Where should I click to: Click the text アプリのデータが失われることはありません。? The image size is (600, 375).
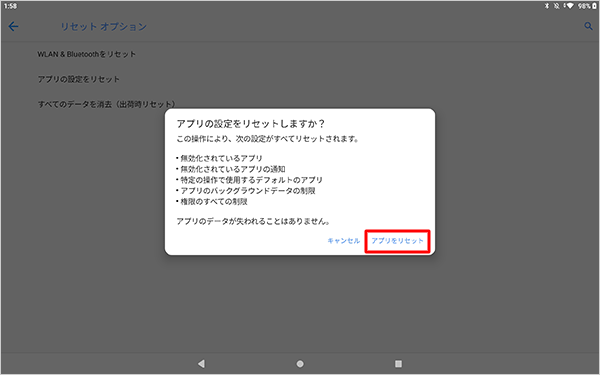253,221
